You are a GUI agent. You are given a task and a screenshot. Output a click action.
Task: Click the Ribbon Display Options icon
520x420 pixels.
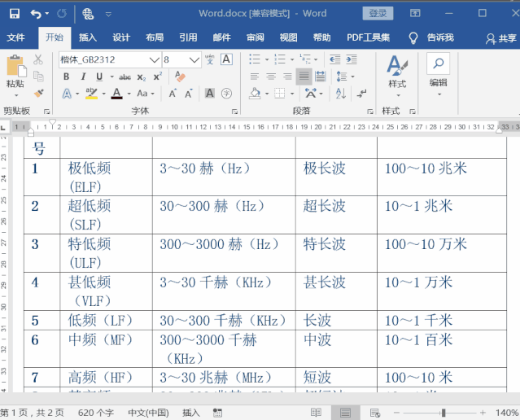pyautogui.click(x=415, y=13)
